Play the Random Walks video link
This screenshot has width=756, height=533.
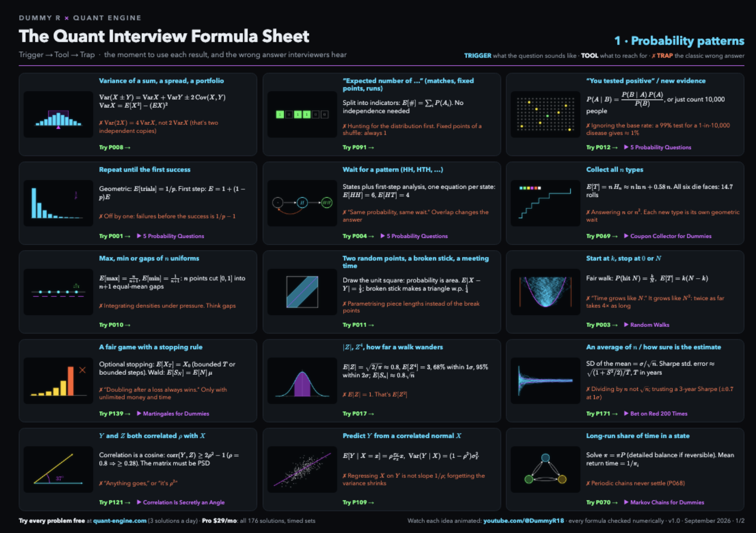(646, 325)
